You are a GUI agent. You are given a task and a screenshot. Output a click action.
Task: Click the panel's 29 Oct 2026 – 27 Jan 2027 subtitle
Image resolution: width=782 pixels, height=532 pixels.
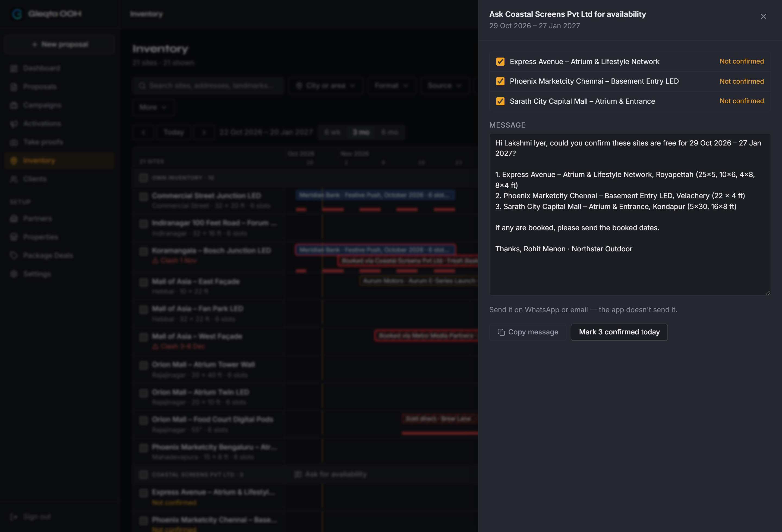pyautogui.click(x=534, y=26)
